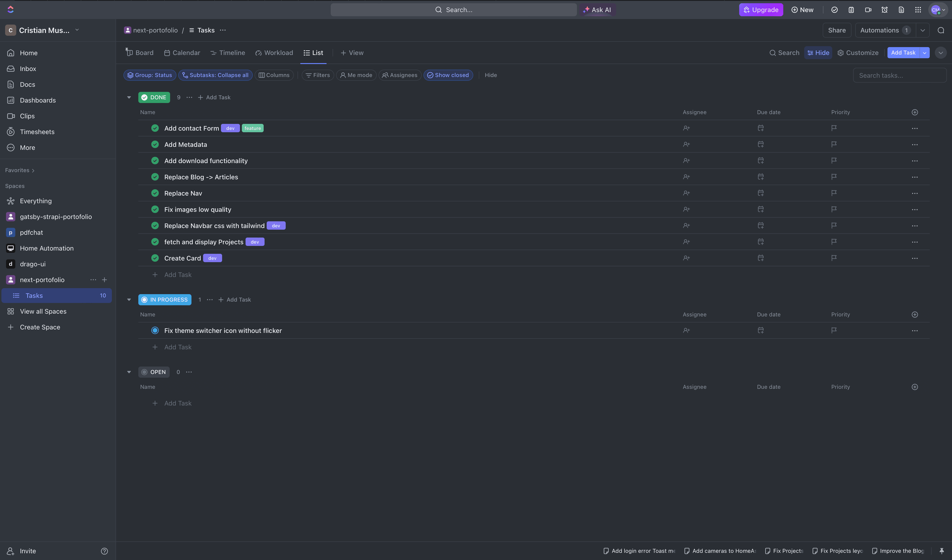Mark "Fix theme switcher icon without flicker" as complete

click(155, 330)
